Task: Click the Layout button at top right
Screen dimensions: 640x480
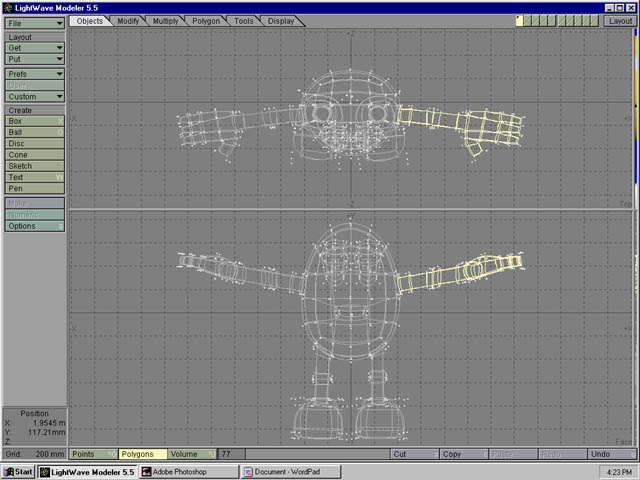Action: (620, 21)
